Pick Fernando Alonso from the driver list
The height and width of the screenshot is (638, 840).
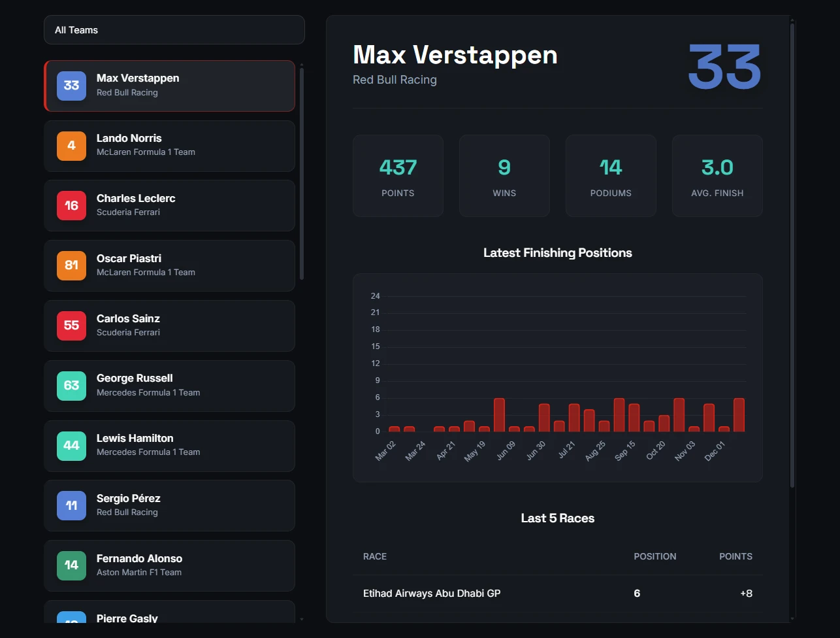pyautogui.click(x=169, y=565)
